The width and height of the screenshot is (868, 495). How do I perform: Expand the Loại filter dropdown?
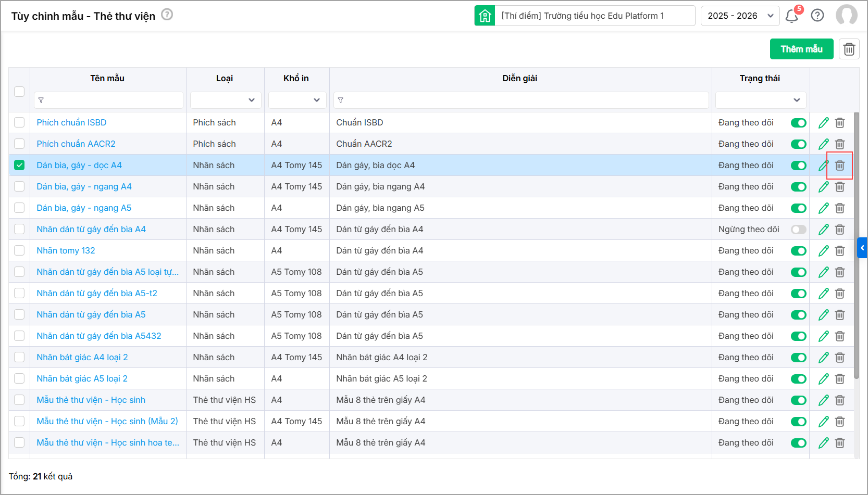225,100
